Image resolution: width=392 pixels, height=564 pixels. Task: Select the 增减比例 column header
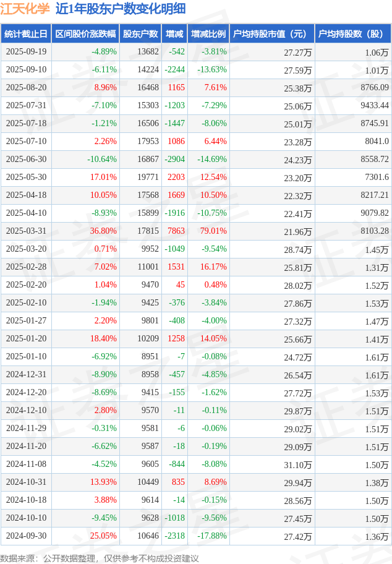coord(208,34)
